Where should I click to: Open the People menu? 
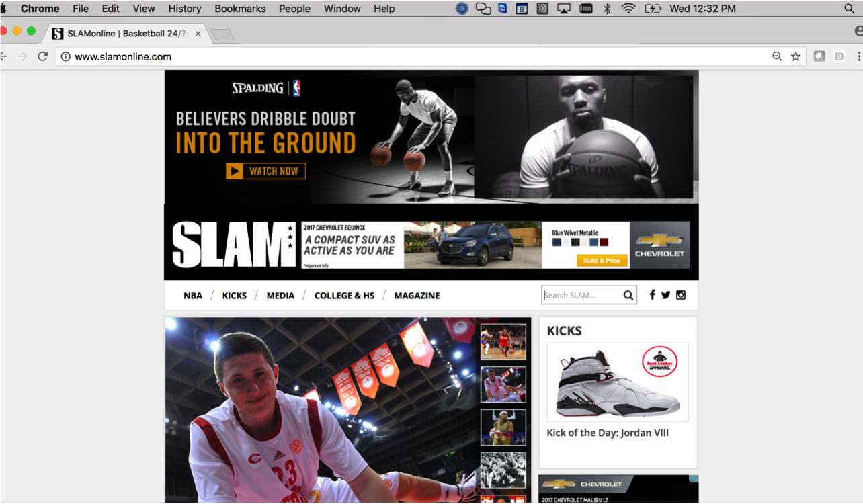click(x=294, y=9)
